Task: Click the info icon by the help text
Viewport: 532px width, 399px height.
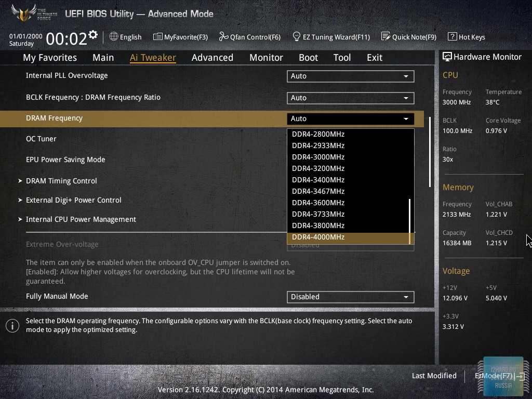Action: [x=12, y=325]
